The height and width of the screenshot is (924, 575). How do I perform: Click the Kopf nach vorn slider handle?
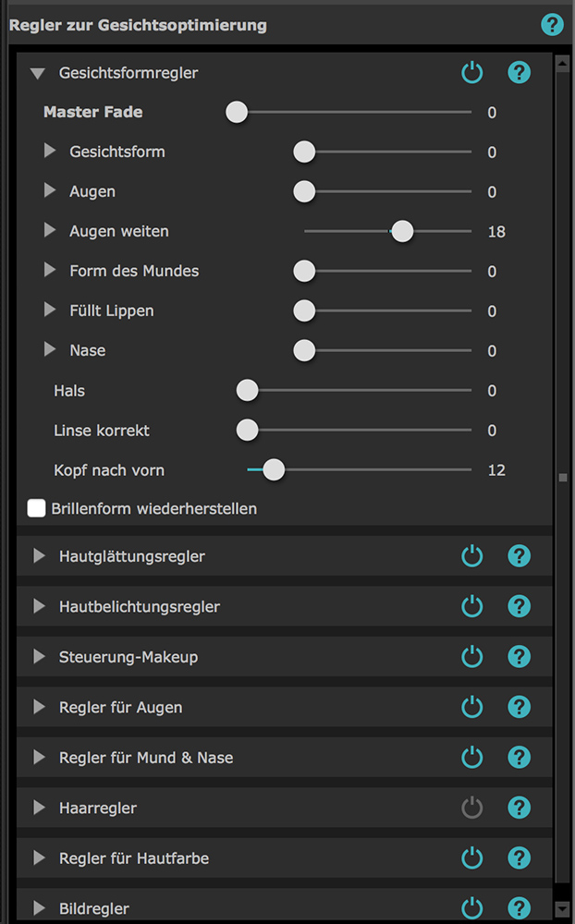coord(274,469)
